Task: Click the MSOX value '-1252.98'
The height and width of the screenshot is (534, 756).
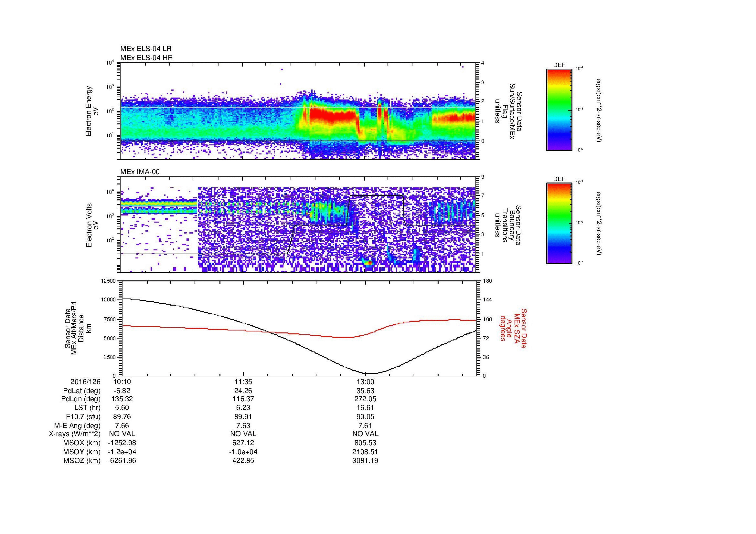Action: pyautogui.click(x=122, y=443)
